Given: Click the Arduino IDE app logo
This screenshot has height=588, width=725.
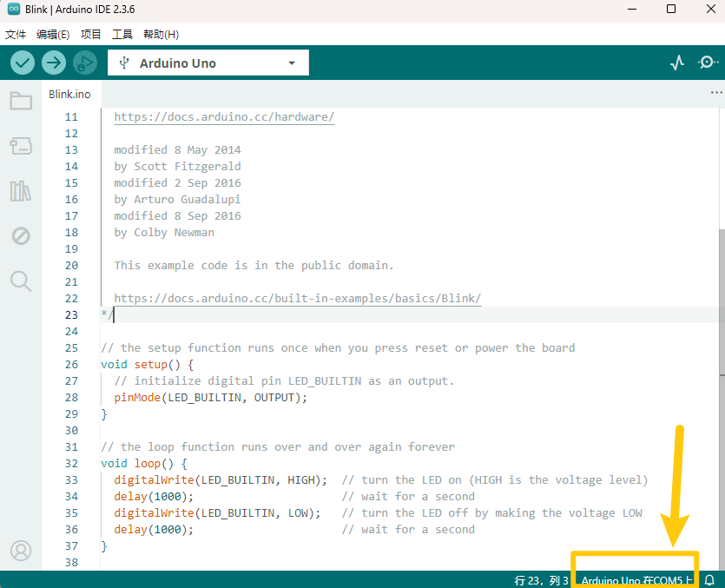Looking at the screenshot, I should [x=14, y=9].
